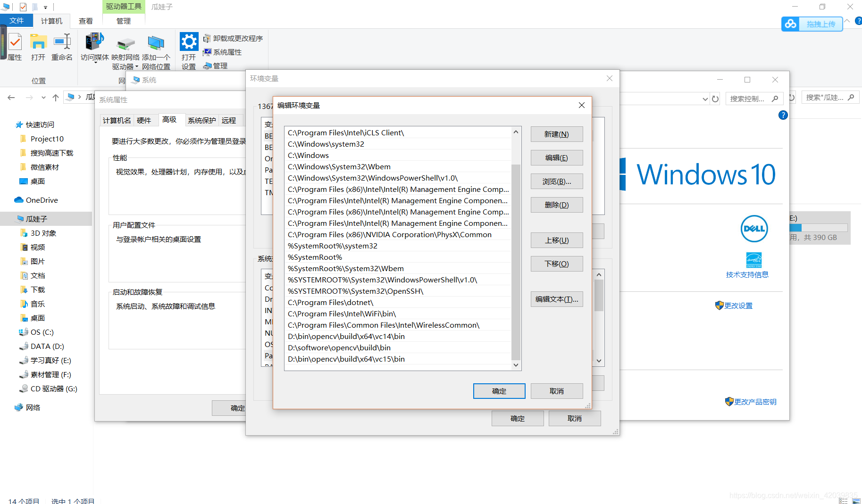Click the Dell logo icon

tap(754, 229)
